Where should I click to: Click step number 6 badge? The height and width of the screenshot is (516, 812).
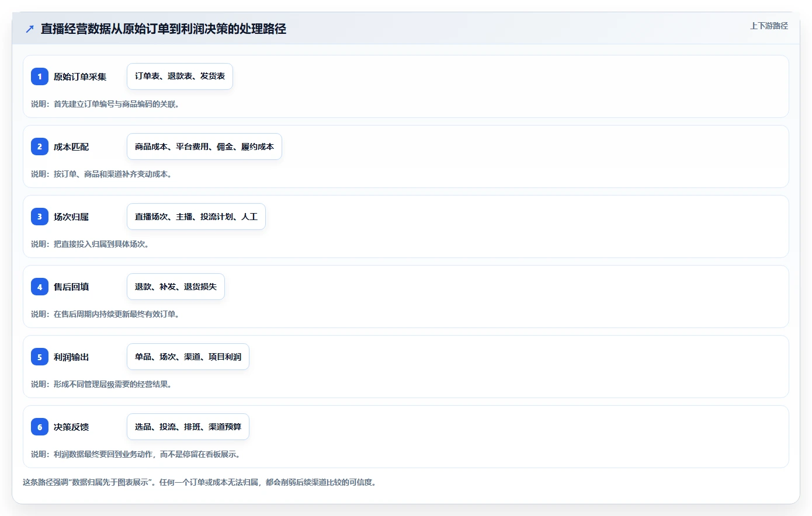pos(40,427)
